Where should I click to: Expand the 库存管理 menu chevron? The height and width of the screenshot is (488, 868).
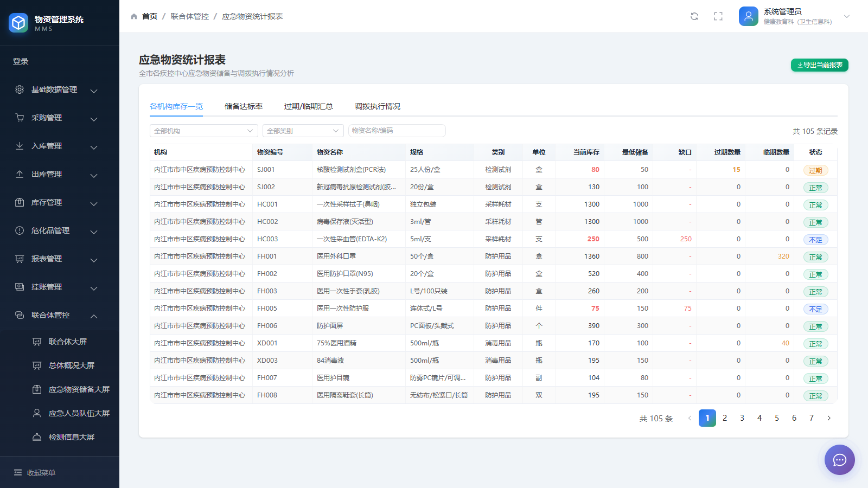click(x=94, y=203)
